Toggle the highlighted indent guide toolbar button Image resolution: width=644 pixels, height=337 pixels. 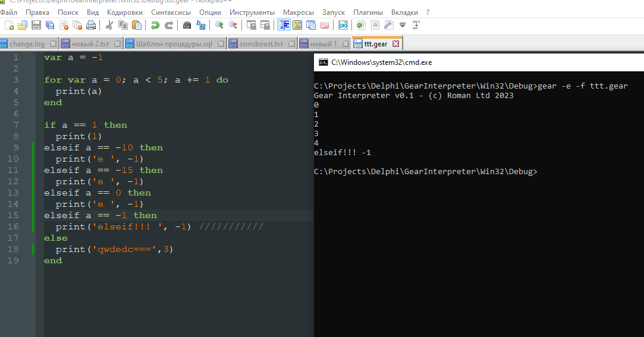pyautogui.click(x=284, y=25)
